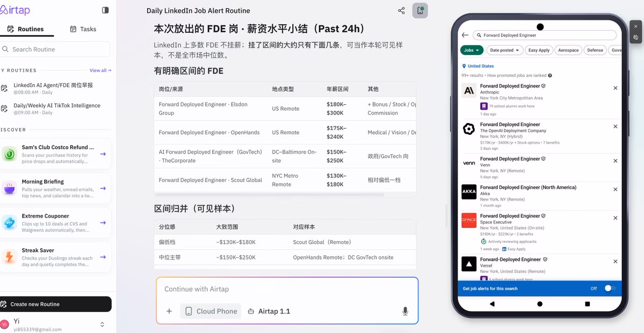The height and width of the screenshot is (333, 644).
Task: Open View all routines link
Action: coord(100,70)
